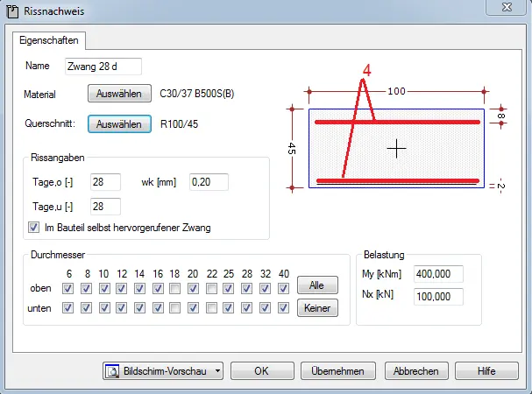Toggle oben diameter 6 checkbox
The image size is (532, 394).
67,289
